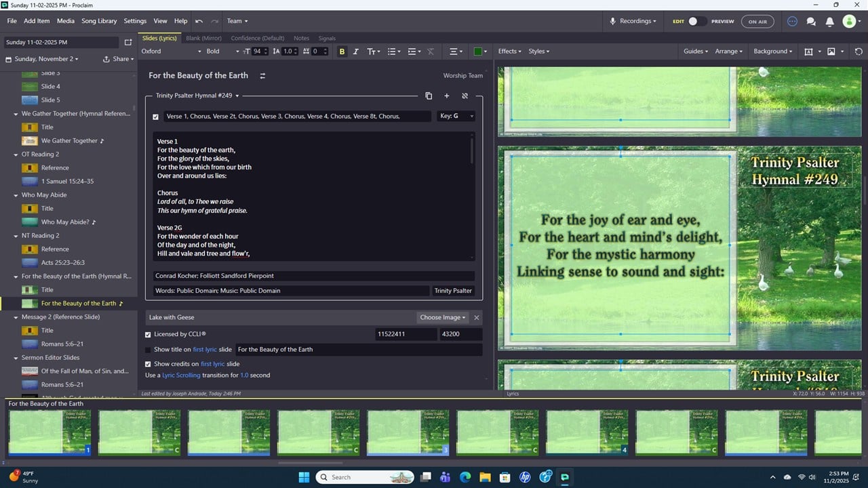The height and width of the screenshot is (488, 868).
Task: Open the Media menu
Action: pos(66,21)
